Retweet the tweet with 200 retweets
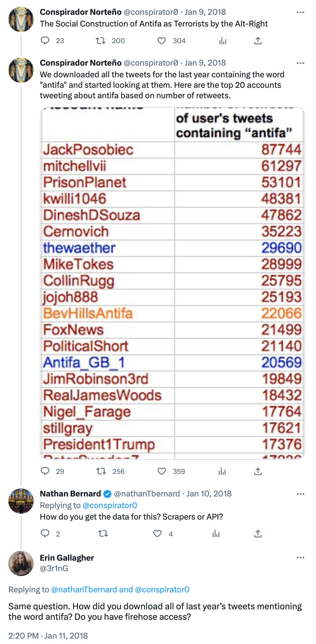Viewport: 316px width, 644px height. click(x=101, y=41)
